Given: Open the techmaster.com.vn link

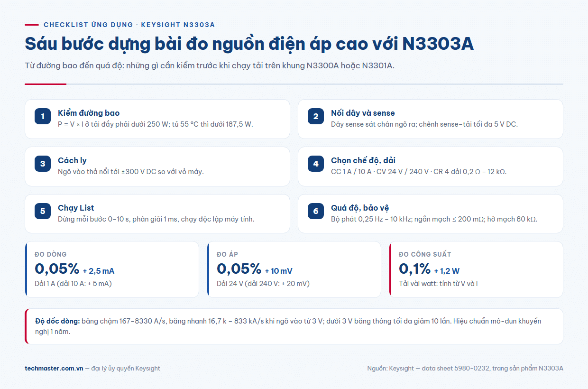Looking at the screenshot, I should pos(54,368).
